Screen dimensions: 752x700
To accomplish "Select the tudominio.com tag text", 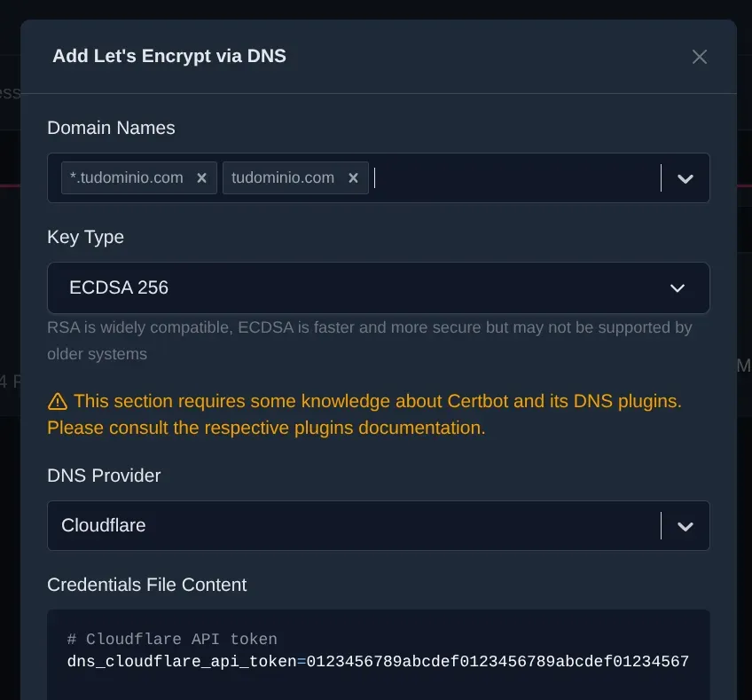I will point(283,178).
